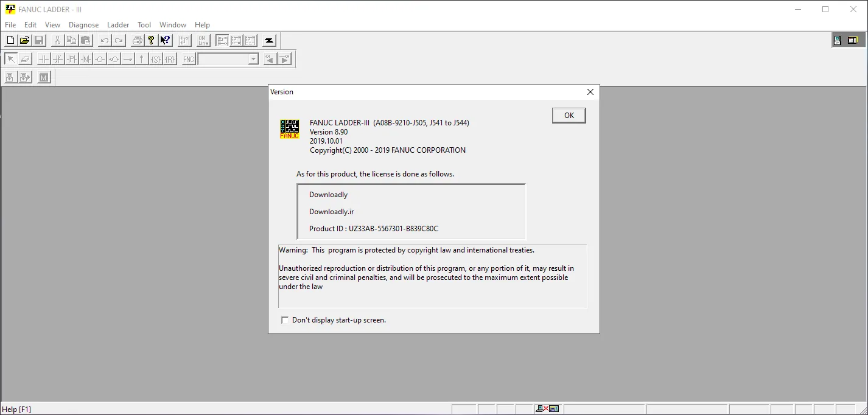The height and width of the screenshot is (415, 868).
Task: Click the Version 8.90 text
Action: (x=329, y=132)
